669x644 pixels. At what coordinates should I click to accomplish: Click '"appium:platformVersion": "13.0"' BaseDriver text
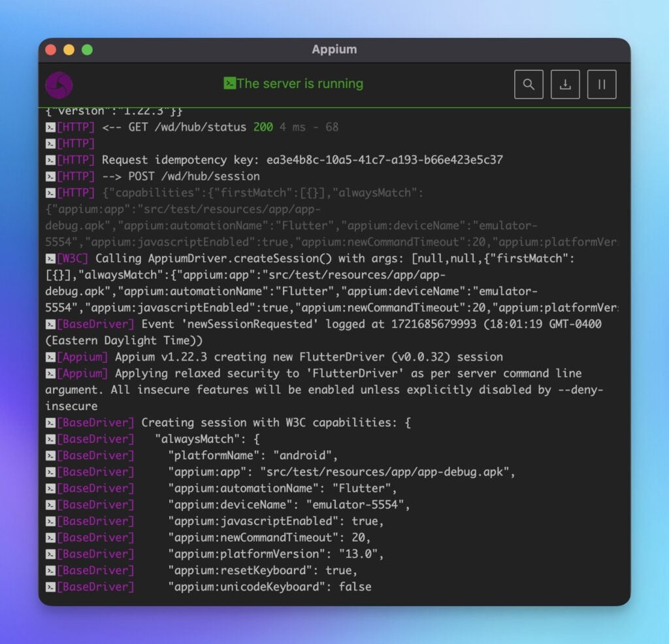[276, 554]
